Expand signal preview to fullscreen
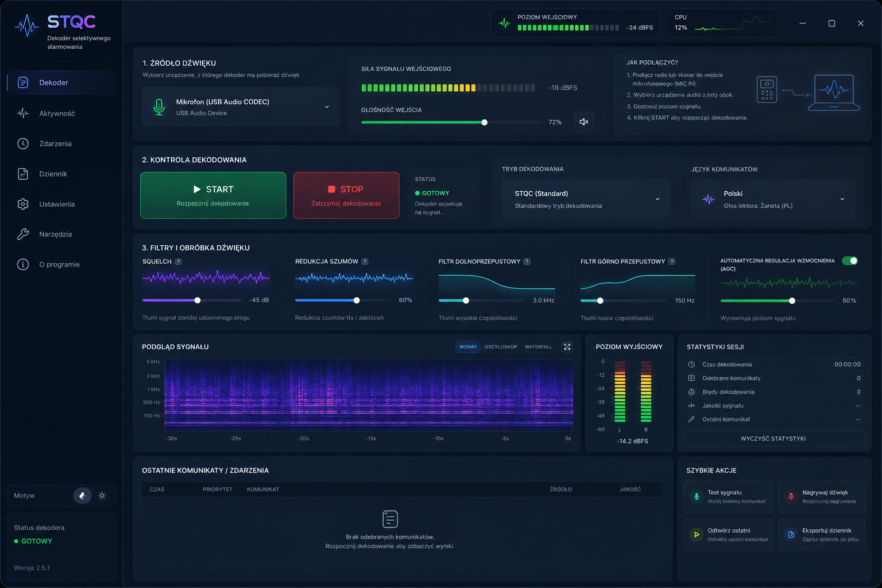The image size is (882, 588). [567, 347]
